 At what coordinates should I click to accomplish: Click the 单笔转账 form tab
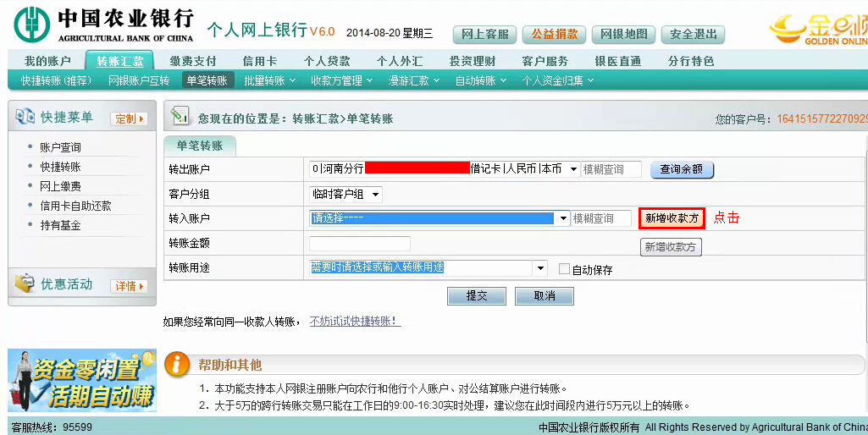click(200, 146)
